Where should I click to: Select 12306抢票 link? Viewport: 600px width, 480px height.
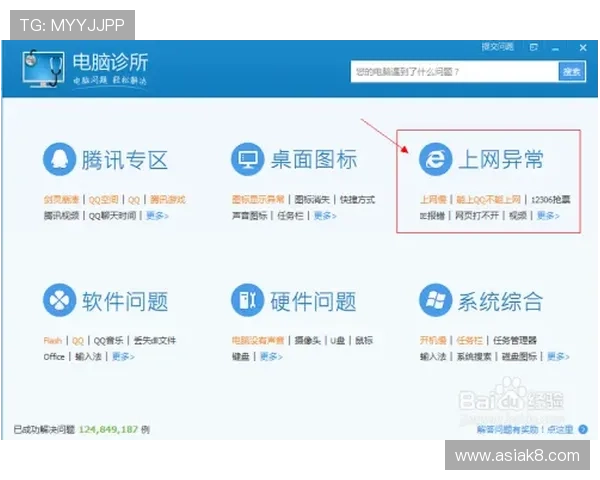coord(551,199)
